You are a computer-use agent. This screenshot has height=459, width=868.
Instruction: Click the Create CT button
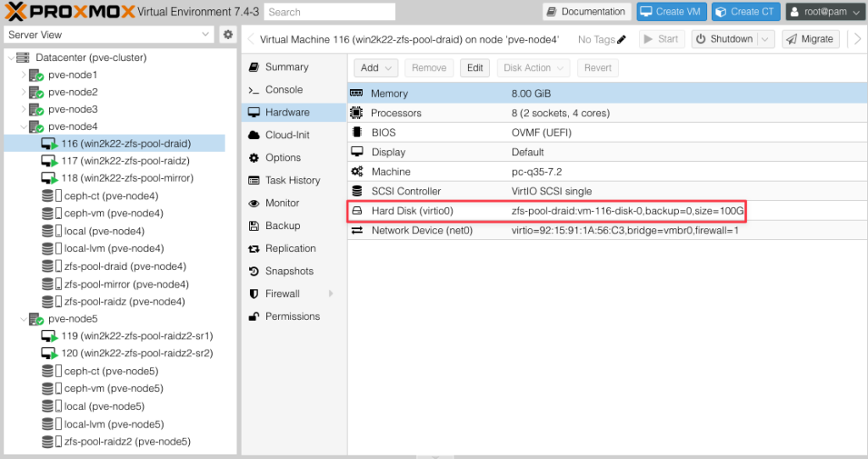(746, 12)
